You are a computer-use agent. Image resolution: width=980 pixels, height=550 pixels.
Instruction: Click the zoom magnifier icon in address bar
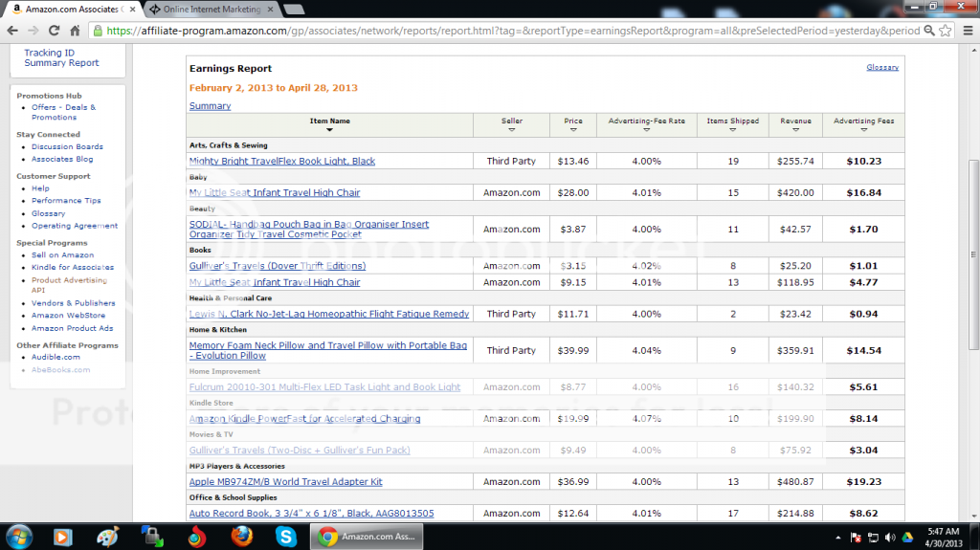pos(929,30)
